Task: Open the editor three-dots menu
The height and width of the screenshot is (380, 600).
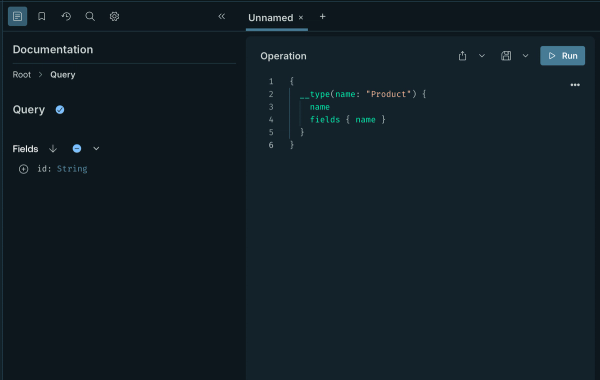Action: 575,85
